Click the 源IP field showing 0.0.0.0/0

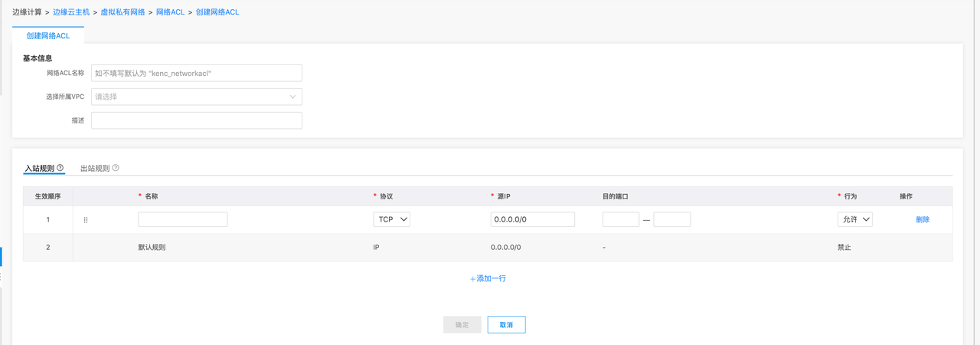pyautogui.click(x=532, y=219)
